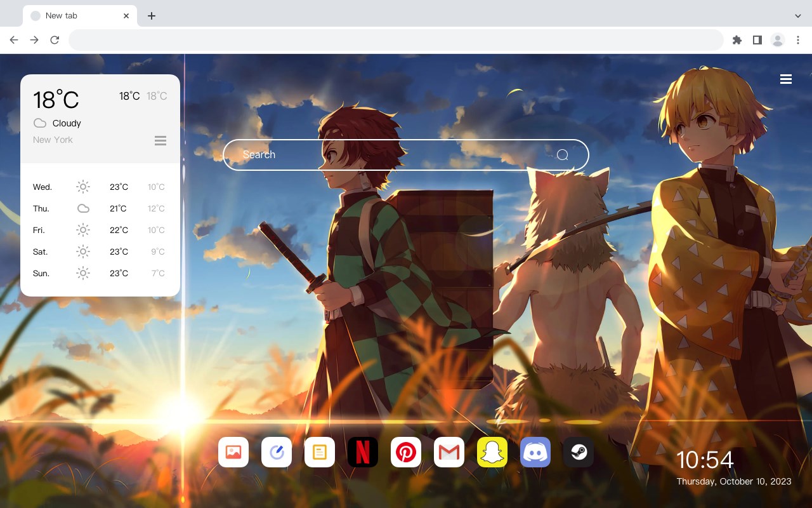Click Wednesday's sunny forecast icon
812x508 pixels.
coord(83,187)
